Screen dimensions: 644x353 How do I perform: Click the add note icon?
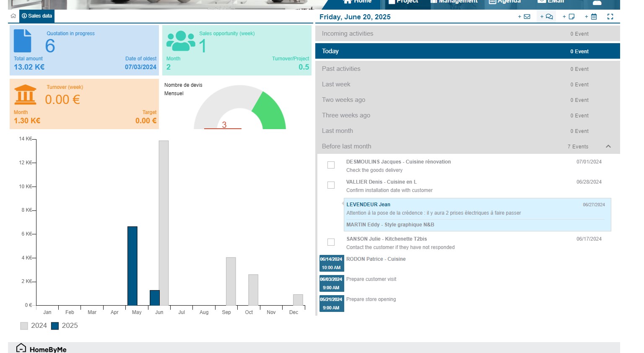pos(569,17)
